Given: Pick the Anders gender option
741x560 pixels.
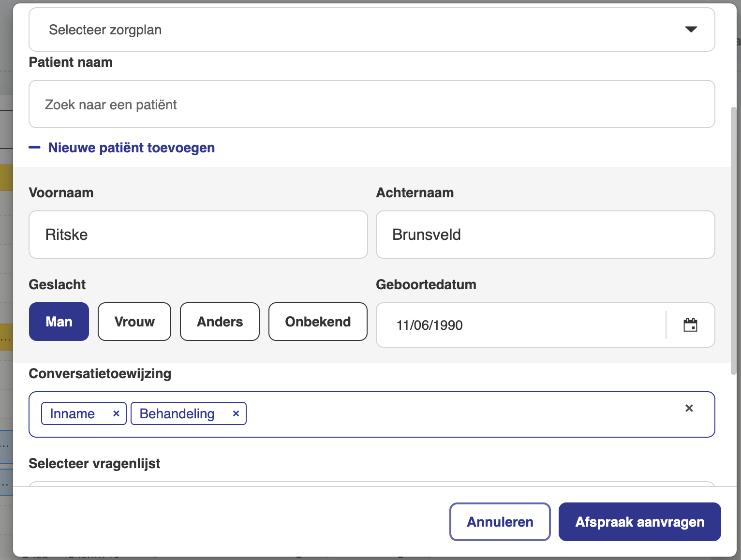Looking at the screenshot, I should click(x=220, y=322).
